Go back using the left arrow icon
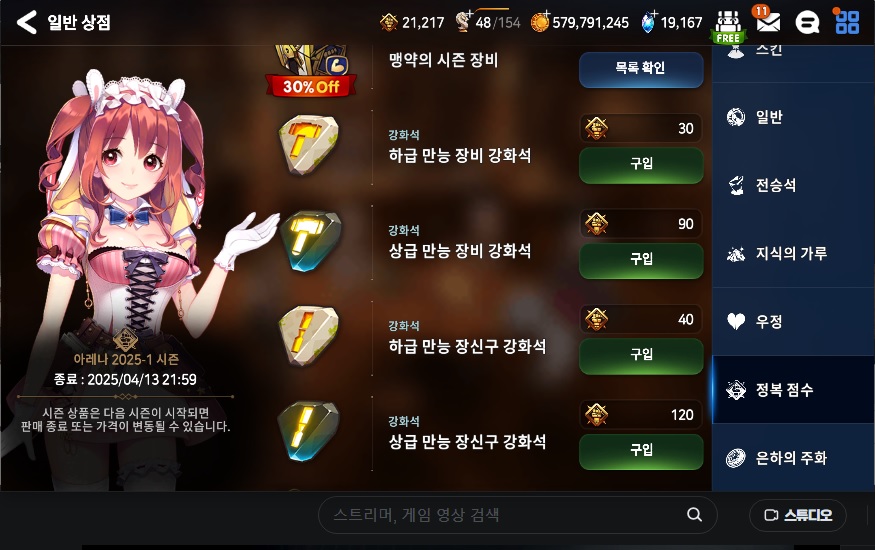The height and width of the screenshot is (550, 875). coord(26,22)
